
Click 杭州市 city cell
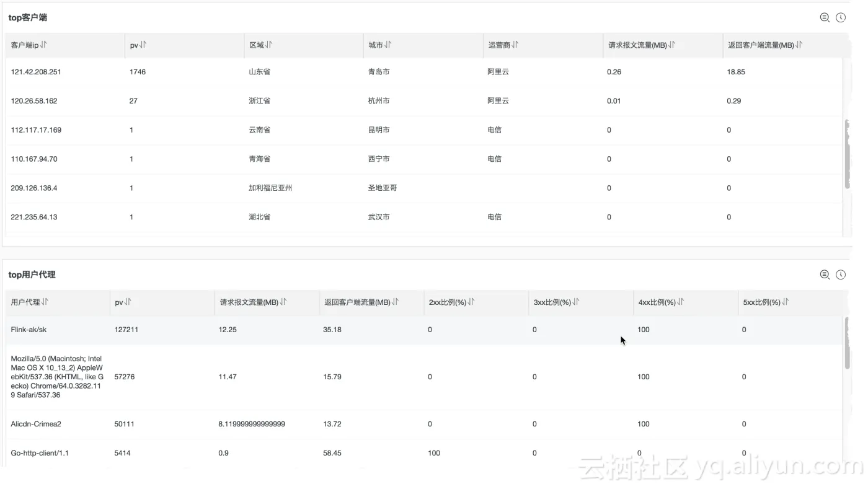click(379, 101)
